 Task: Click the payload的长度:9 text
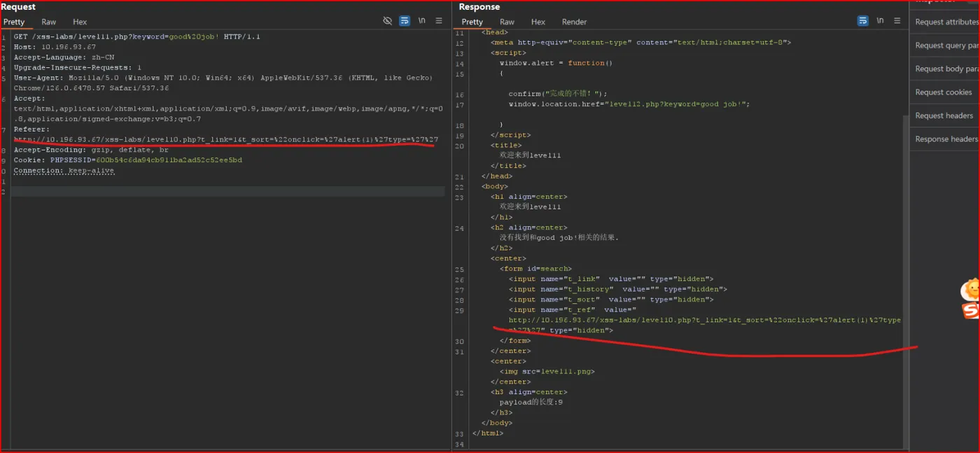tap(531, 403)
